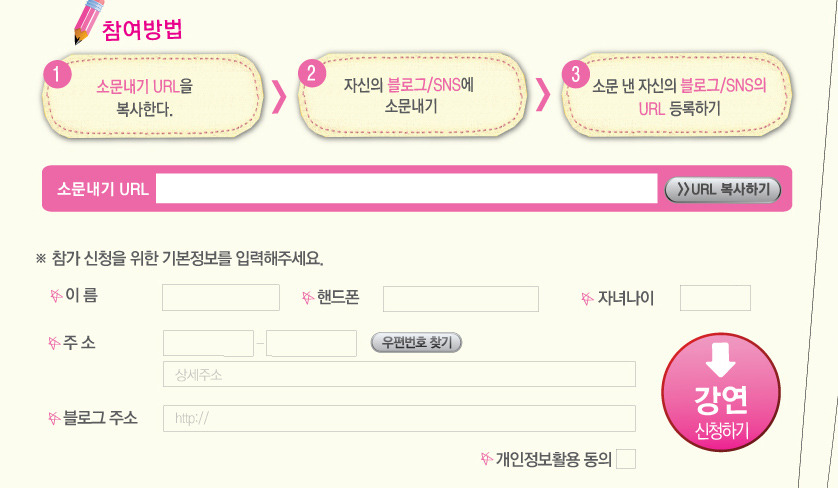Click the 핸드폰 input field
This screenshot has width=838, height=488.
[x=461, y=299]
